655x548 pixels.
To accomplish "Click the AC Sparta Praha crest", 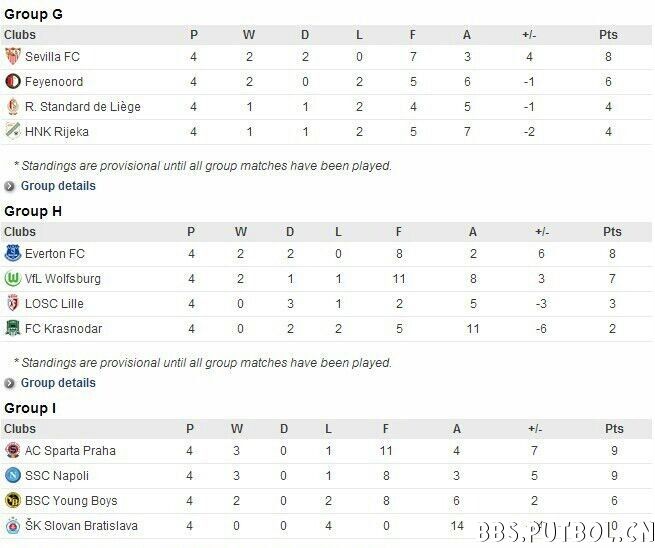I will 13,450.
